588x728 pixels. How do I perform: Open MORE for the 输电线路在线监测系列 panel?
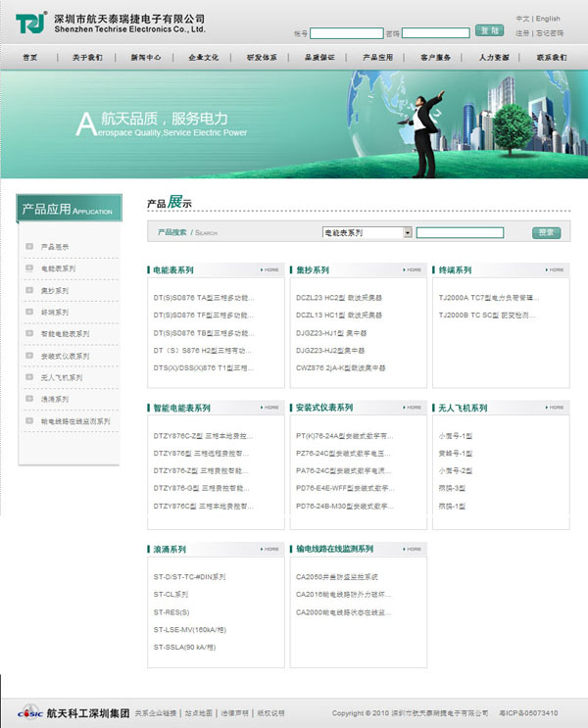pos(412,549)
